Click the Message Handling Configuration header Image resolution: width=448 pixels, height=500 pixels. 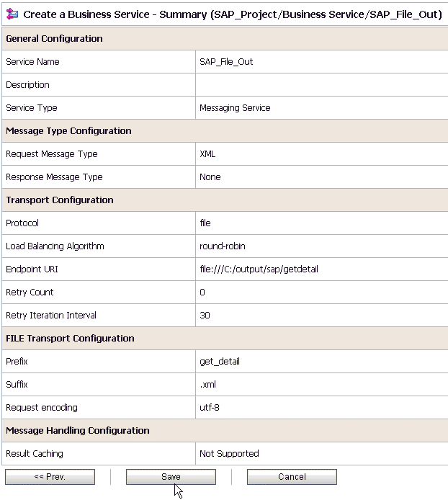78,431
